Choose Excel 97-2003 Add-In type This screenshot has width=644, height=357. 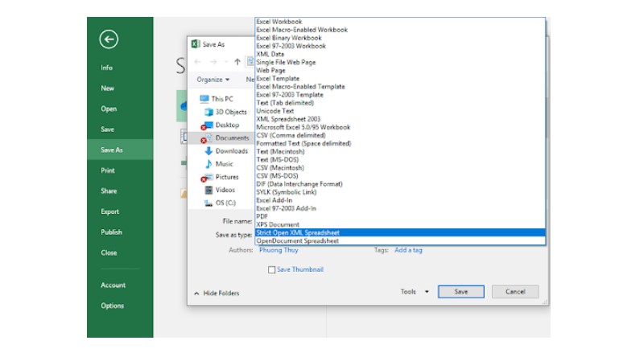click(x=400, y=208)
